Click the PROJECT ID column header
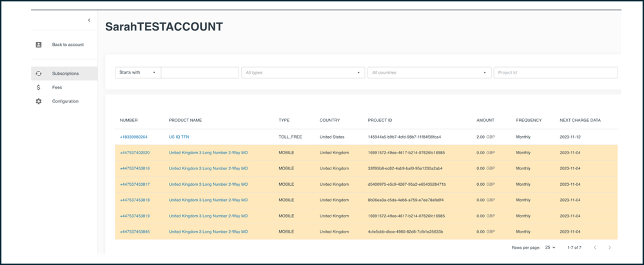 pos(380,121)
